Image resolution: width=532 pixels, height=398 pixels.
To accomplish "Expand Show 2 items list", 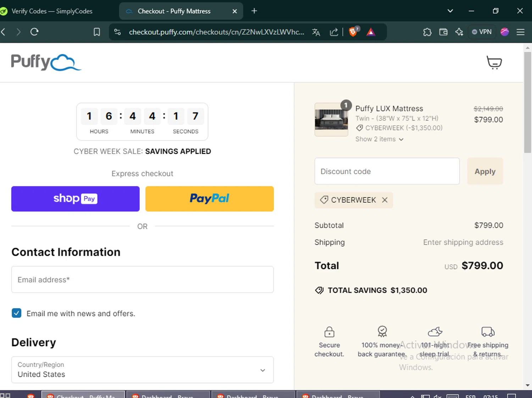I will (379, 139).
